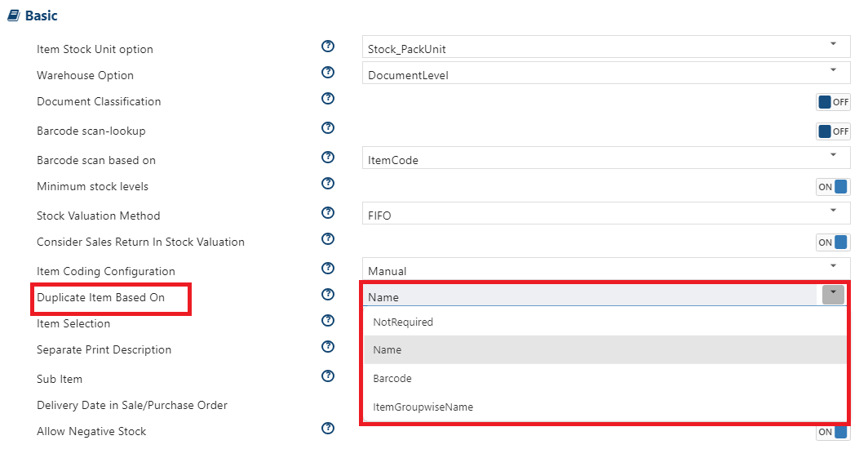Expand the Stock_PackUnit dropdown
Image resolution: width=868 pixels, height=458 pixels.
click(606, 47)
